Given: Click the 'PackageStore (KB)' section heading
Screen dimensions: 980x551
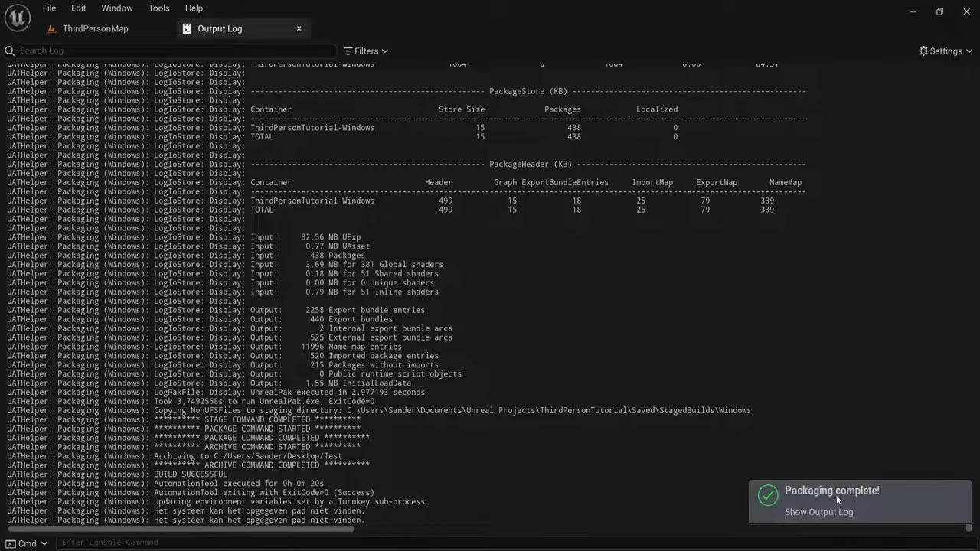Looking at the screenshot, I should pos(528,91).
